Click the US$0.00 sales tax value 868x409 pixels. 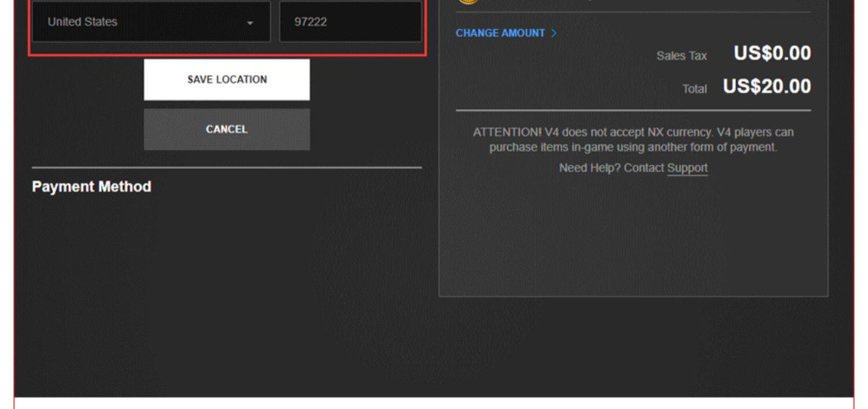773,53
